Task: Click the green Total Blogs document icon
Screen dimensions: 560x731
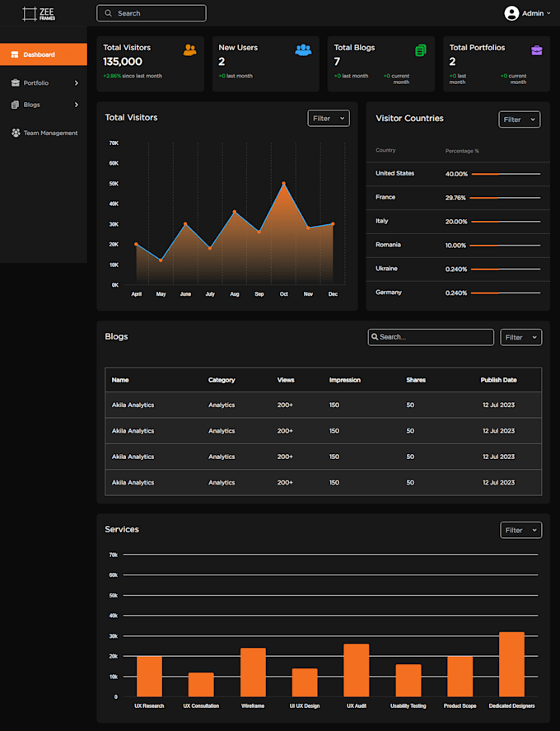Action: pyautogui.click(x=421, y=50)
